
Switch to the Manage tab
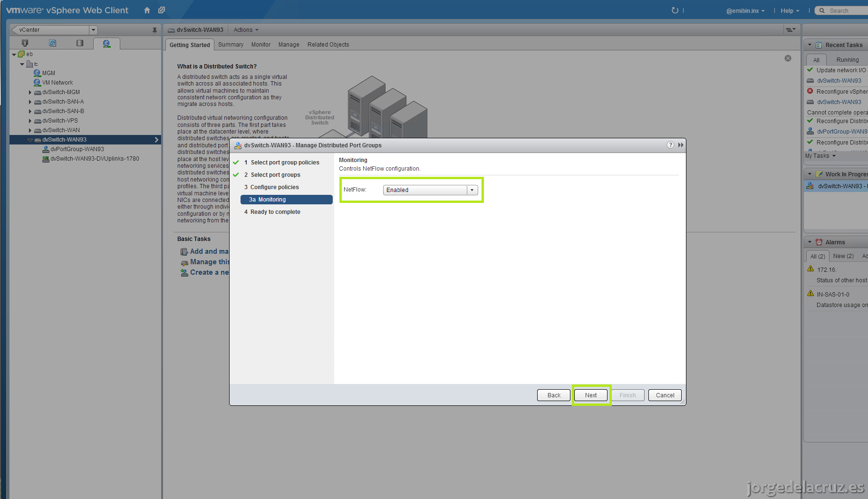click(x=289, y=45)
